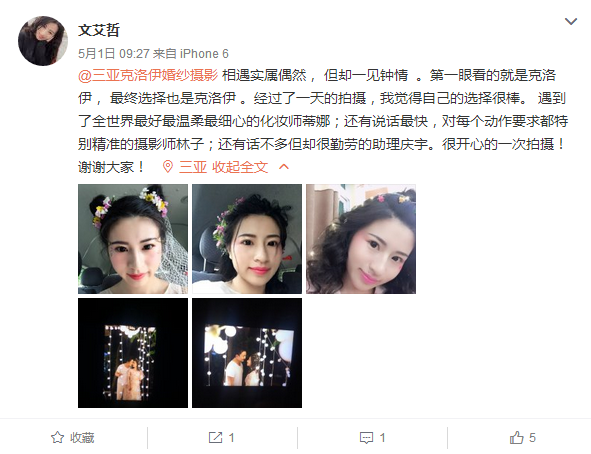
Task: Open fourth dark photo of couple
Action: point(133,353)
